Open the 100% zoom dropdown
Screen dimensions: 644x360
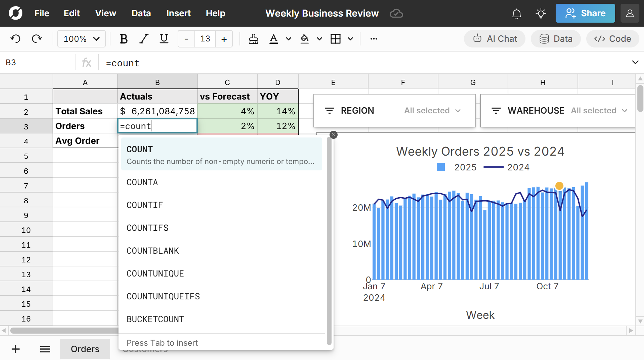point(81,39)
